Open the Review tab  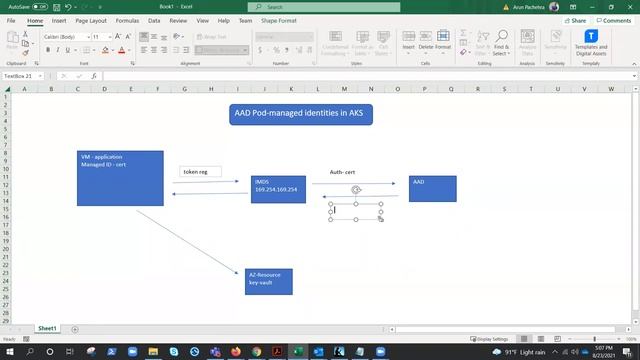pos(178,20)
